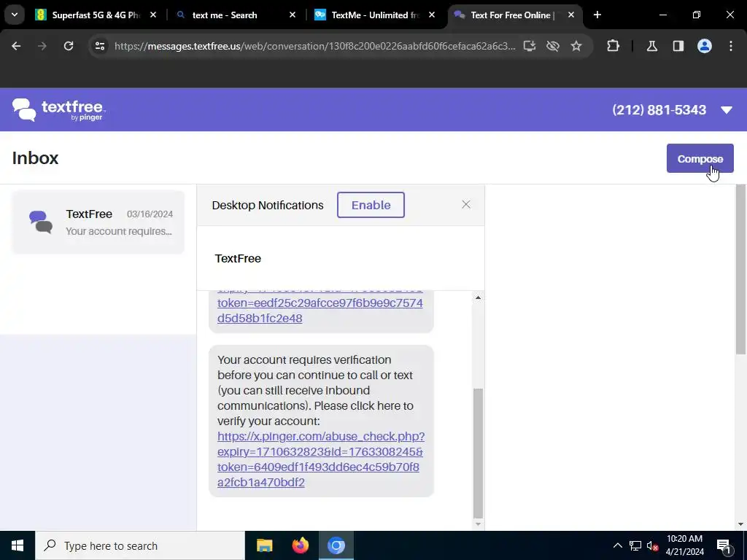Click the conversation scrollbar down arrow

[x=478, y=524]
